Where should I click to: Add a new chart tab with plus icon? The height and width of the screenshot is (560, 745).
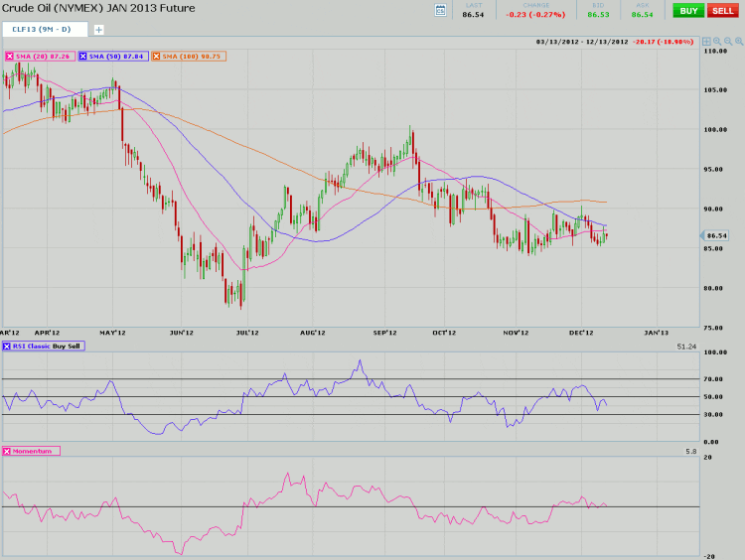pos(98,30)
